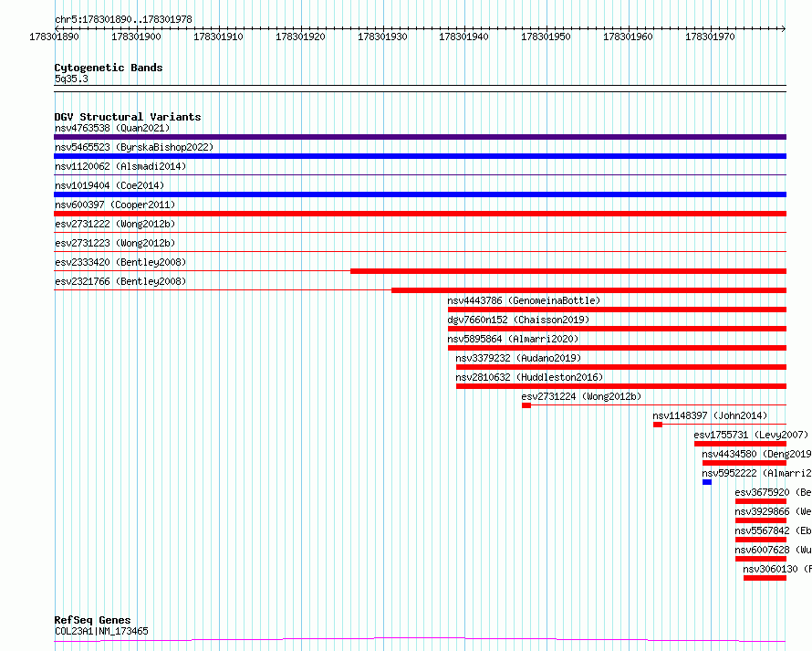Open nsv600397 (Cooper2011) variant entry
Viewport: 812px width, 651px height.
pos(114,205)
